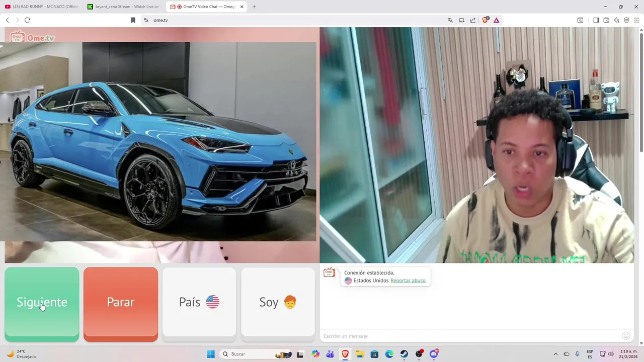Stop the chat with Parar
This screenshot has height=362, width=644.
121,304
